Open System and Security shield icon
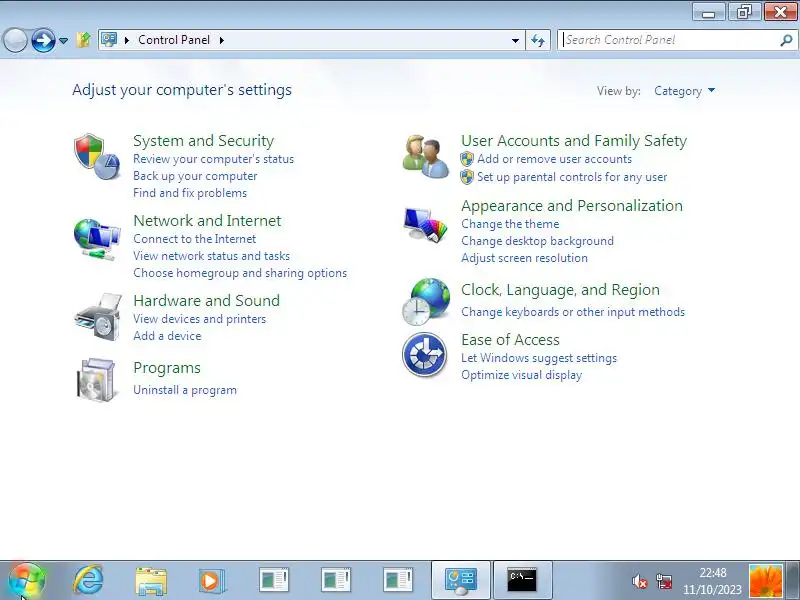800x600 pixels. pos(97,157)
